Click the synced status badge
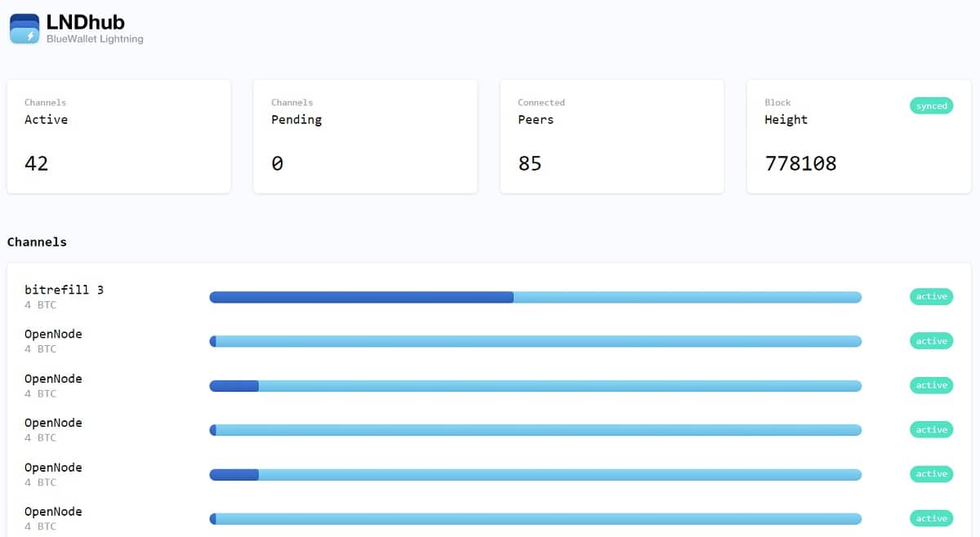The width and height of the screenshot is (980, 537). [931, 106]
